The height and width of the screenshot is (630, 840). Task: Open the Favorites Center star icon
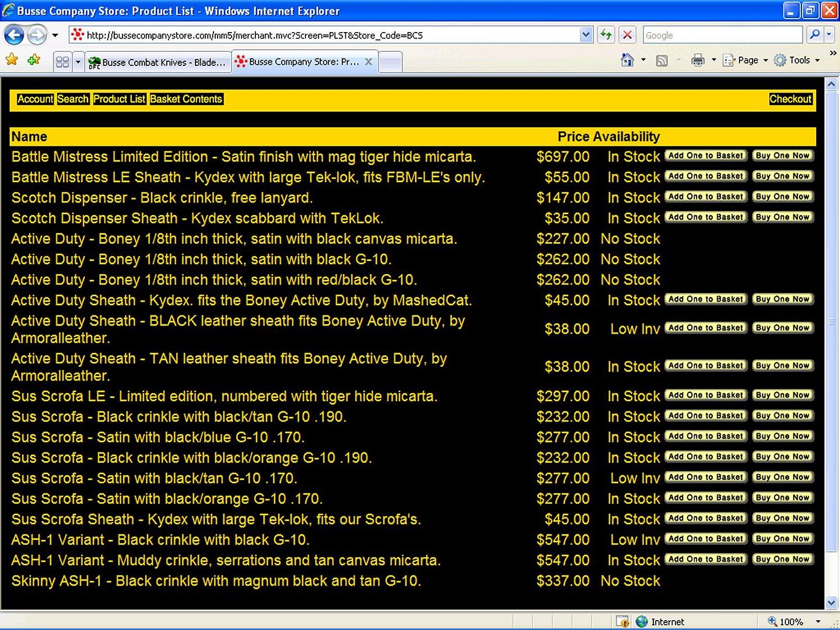[12, 60]
